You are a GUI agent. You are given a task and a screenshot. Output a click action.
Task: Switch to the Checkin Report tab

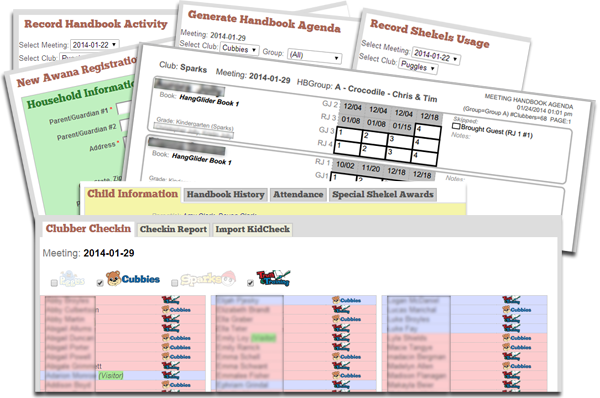(173, 229)
